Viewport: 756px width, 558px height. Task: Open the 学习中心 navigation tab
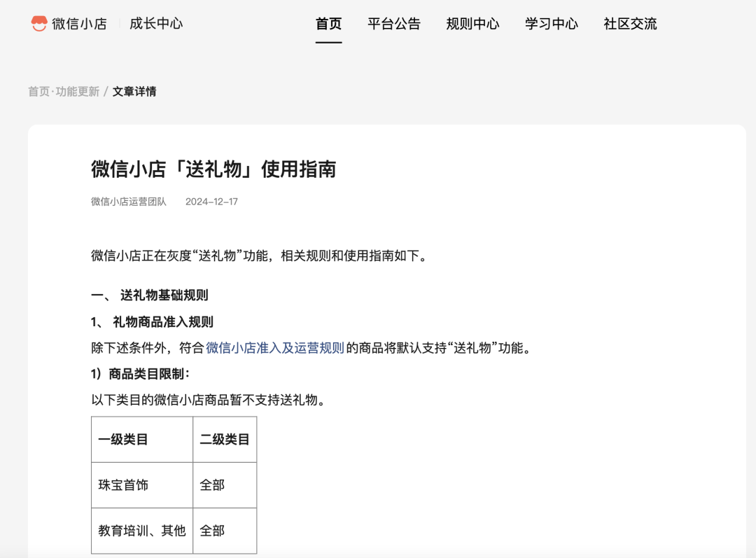[552, 24]
